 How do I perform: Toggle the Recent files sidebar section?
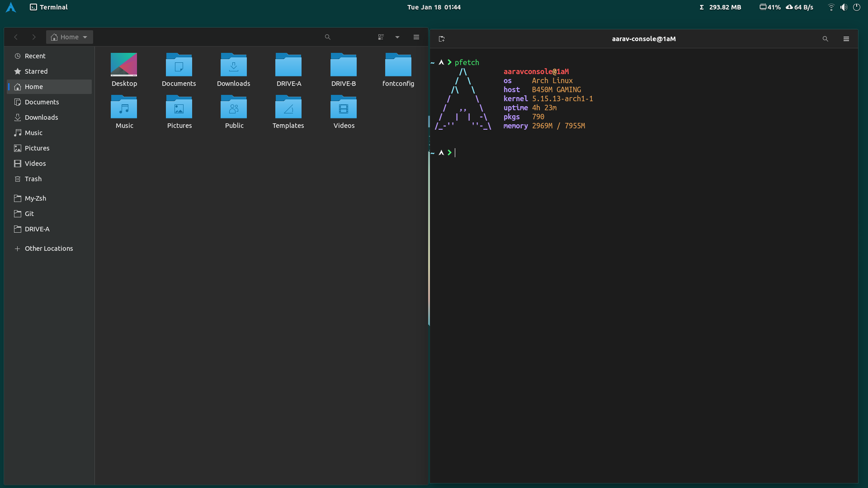(34, 56)
